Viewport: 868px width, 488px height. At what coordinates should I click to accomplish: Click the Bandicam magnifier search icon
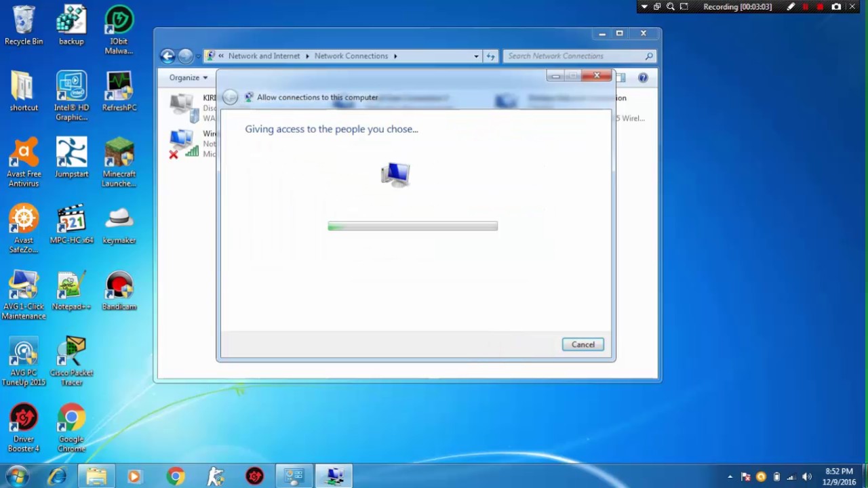point(671,7)
